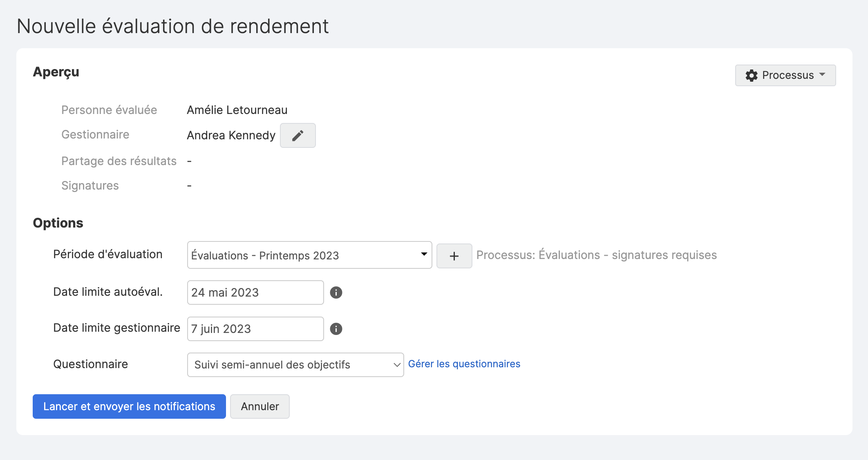The width and height of the screenshot is (868, 460).
Task: Click the gear icon in Processus button
Action: pyautogui.click(x=752, y=76)
